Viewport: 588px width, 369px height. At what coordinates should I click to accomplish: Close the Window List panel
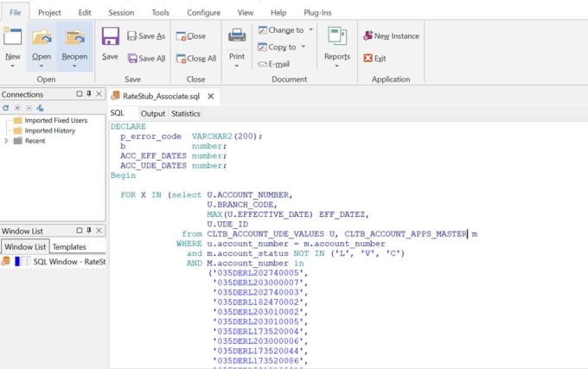pyautogui.click(x=99, y=231)
